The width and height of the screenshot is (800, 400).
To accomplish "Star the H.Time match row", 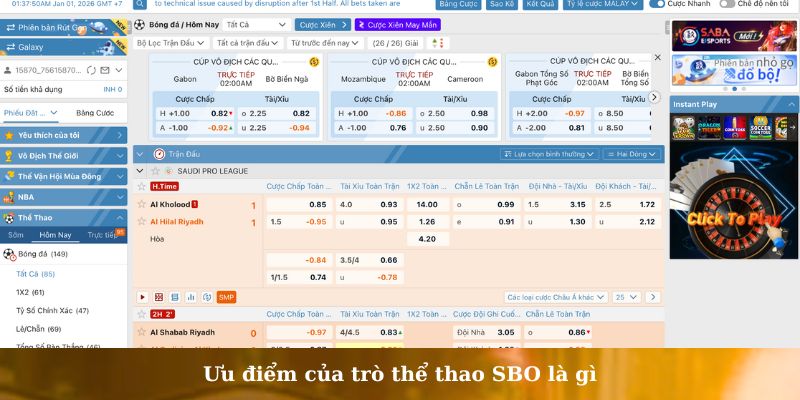I will 142,186.
